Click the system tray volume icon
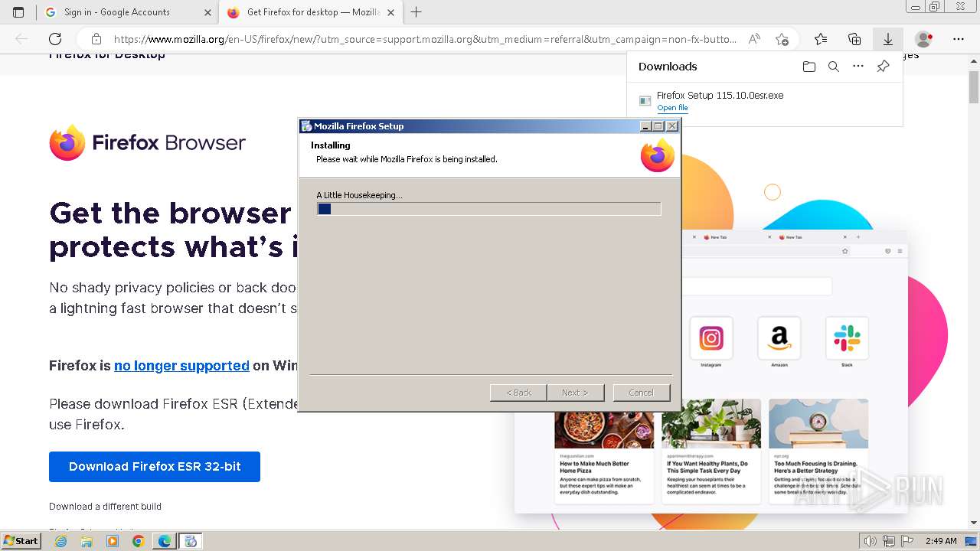This screenshot has height=551, width=980. 871,541
